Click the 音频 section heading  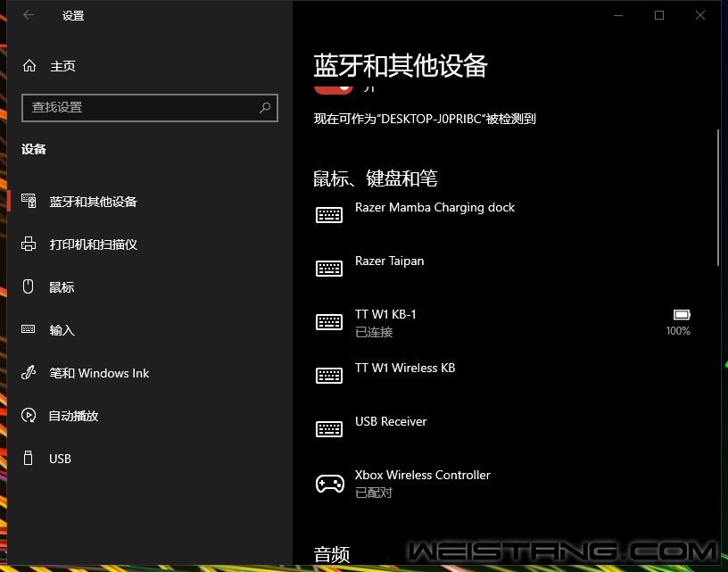click(x=332, y=554)
